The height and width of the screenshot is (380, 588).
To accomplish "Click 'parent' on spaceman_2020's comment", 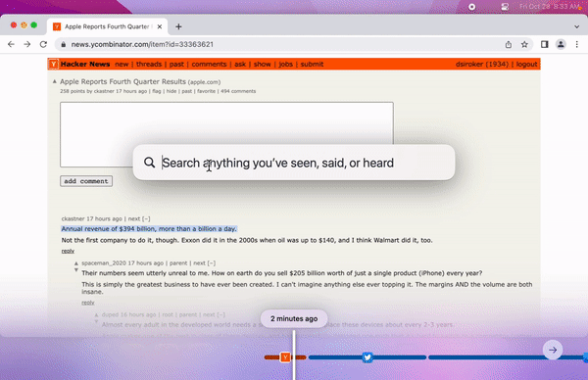I will pyautogui.click(x=178, y=263).
